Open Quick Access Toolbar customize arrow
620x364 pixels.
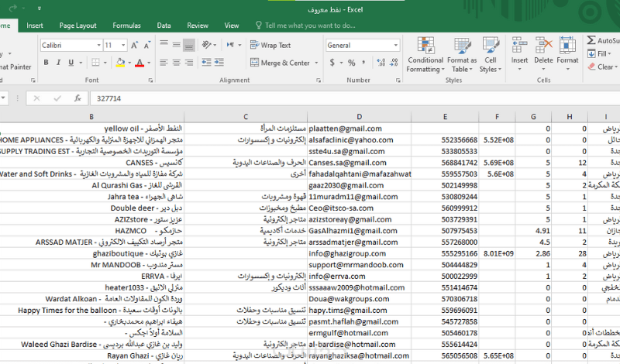(x=40, y=9)
